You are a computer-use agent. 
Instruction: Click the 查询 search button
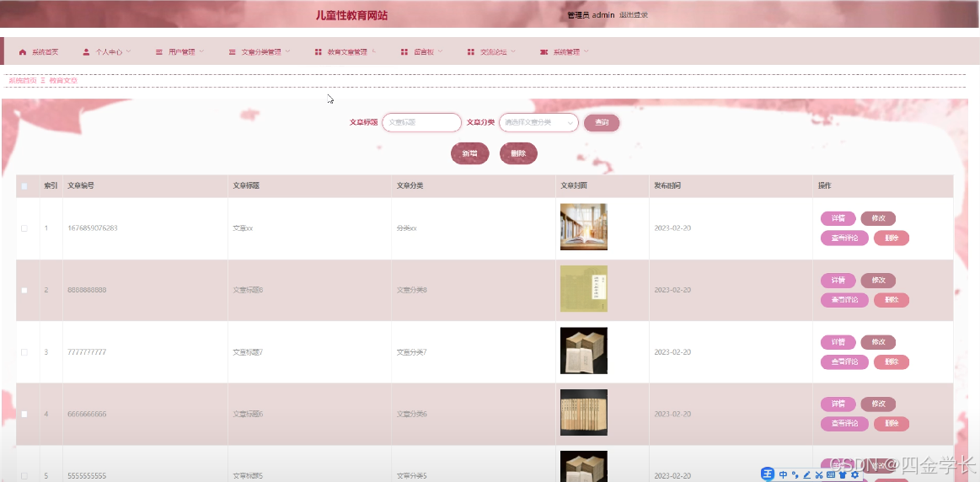coord(602,123)
